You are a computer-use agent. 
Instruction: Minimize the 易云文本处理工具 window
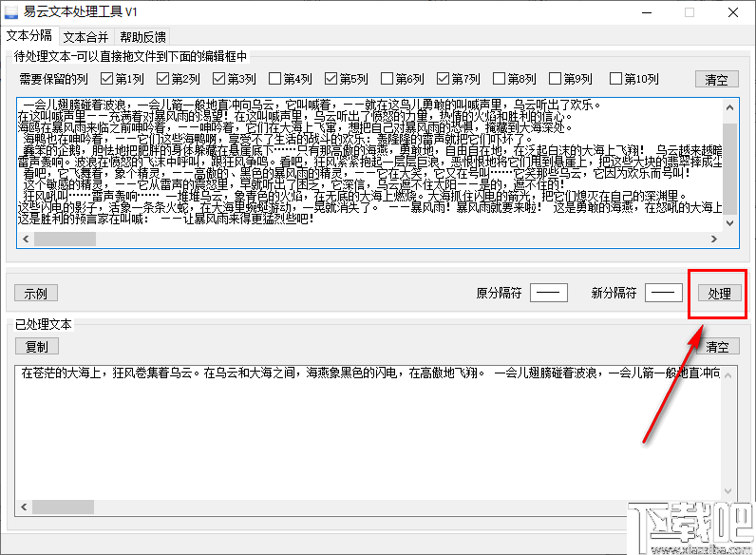[647, 12]
